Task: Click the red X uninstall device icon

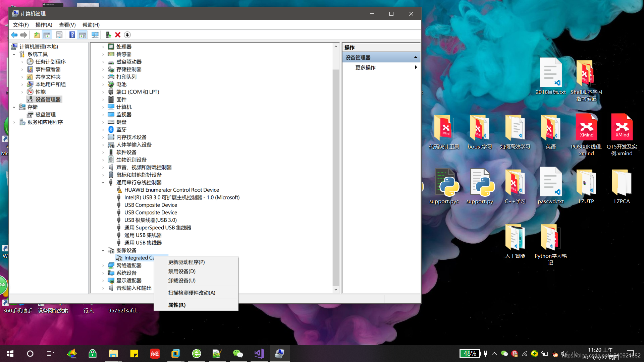Action: tap(118, 35)
